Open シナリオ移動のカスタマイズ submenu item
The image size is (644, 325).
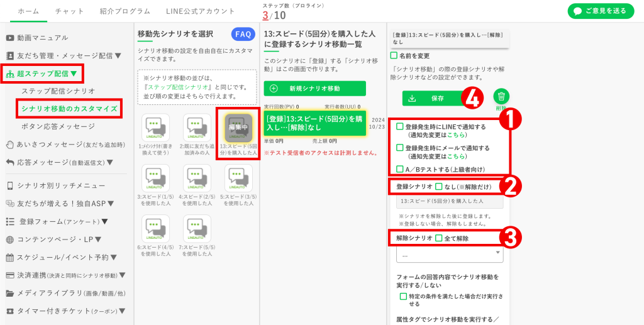pyautogui.click(x=69, y=109)
